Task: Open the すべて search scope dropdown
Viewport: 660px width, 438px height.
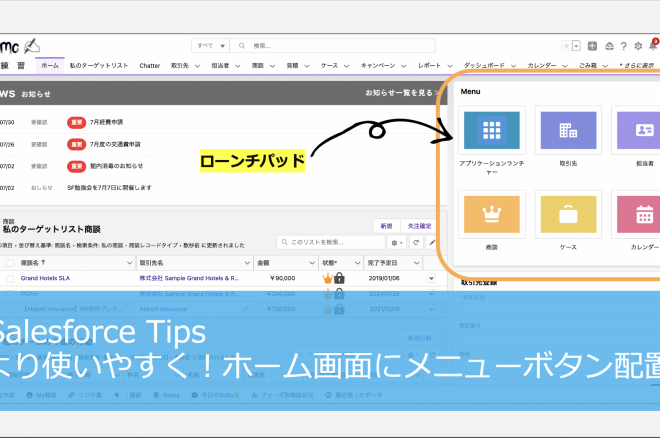Action: coord(211,45)
